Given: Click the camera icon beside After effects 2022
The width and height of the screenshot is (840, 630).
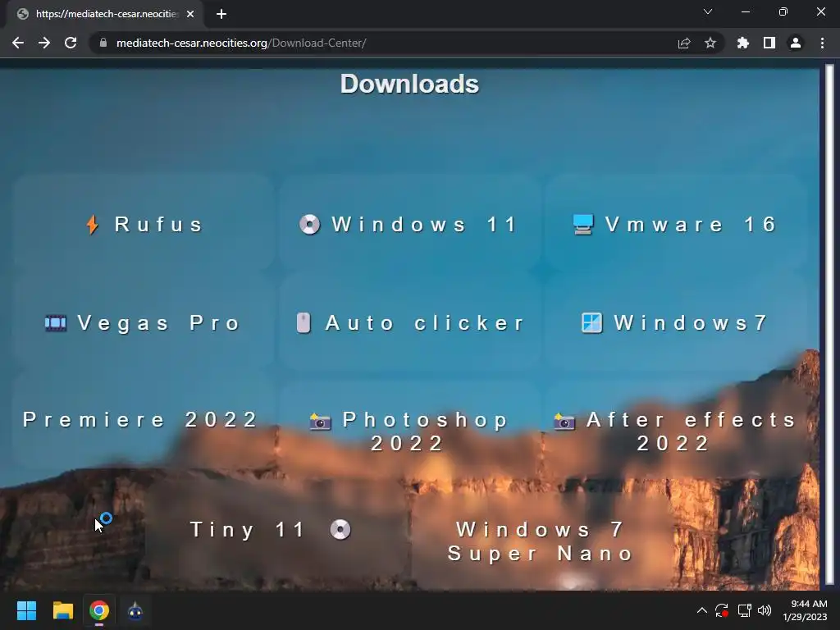Looking at the screenshot, I should [x=564, y=422].
